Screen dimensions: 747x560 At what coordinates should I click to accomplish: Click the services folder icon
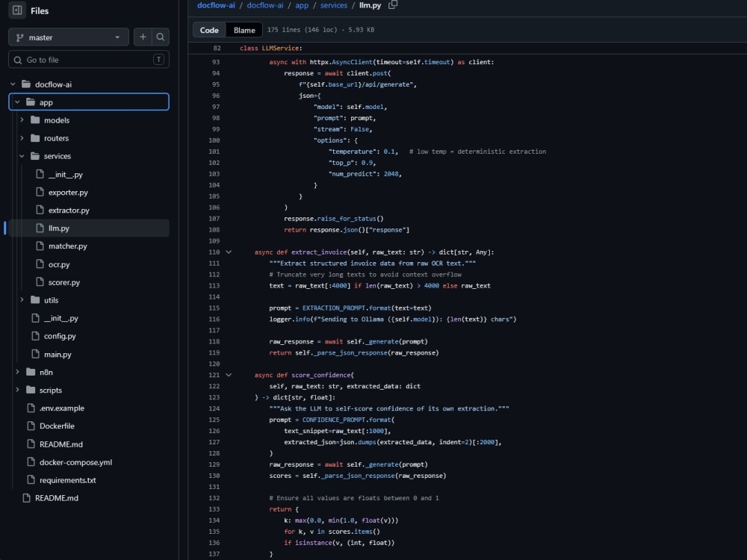(35, 156)
